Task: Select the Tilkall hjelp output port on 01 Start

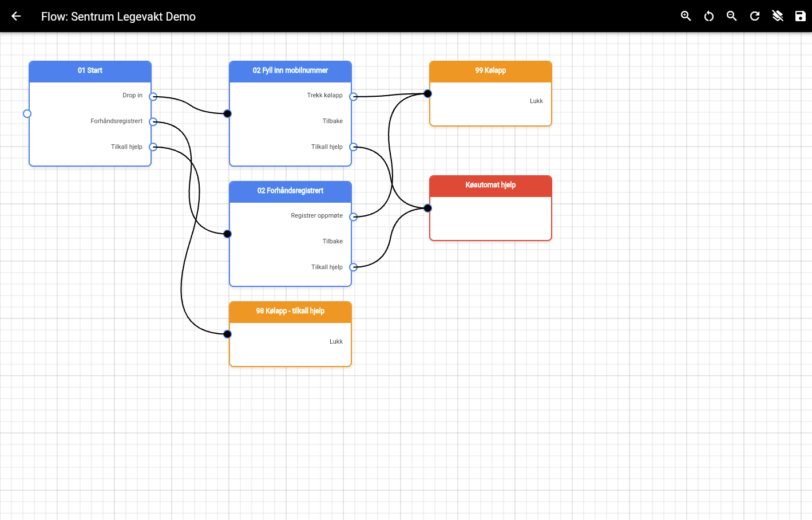Action: coord(153,147)
